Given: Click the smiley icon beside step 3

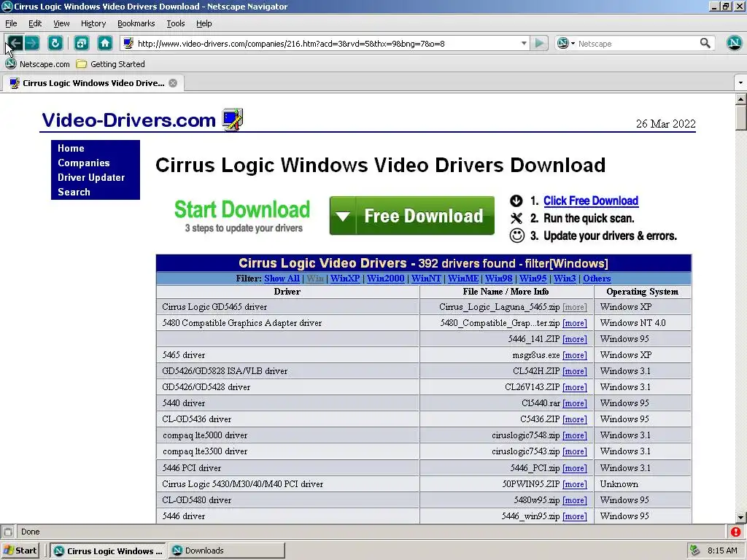Looking at the screenshot, I should (517, 236).
